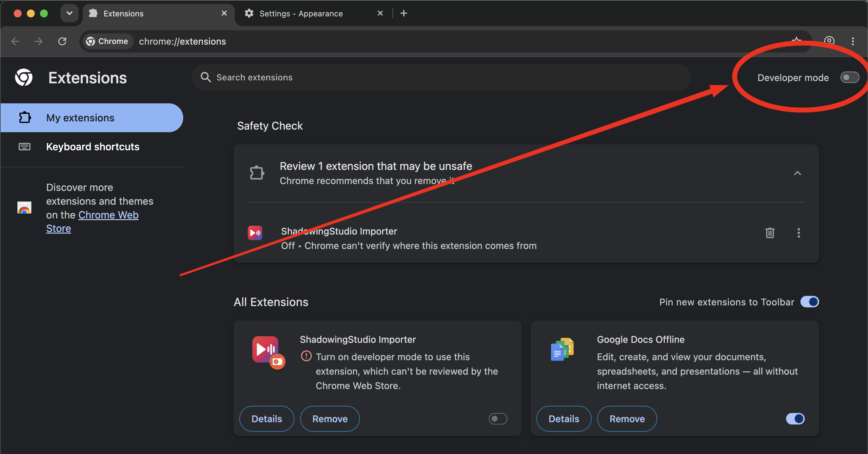Image resolution: width=868 pixels, height=454 pixels.
Task: Click the search magnifier icon
Action: (x=206, y=77)
